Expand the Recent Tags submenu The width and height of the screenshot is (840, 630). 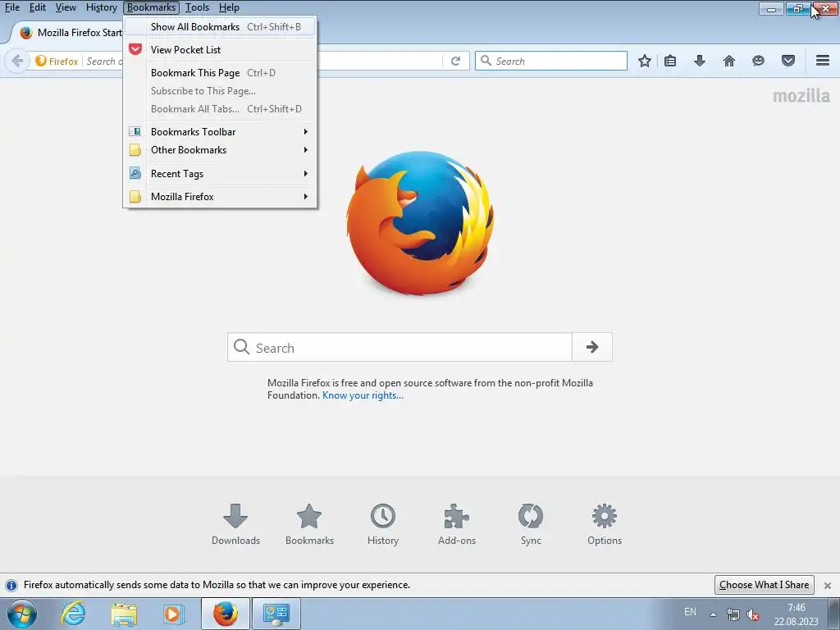(221, 174)
